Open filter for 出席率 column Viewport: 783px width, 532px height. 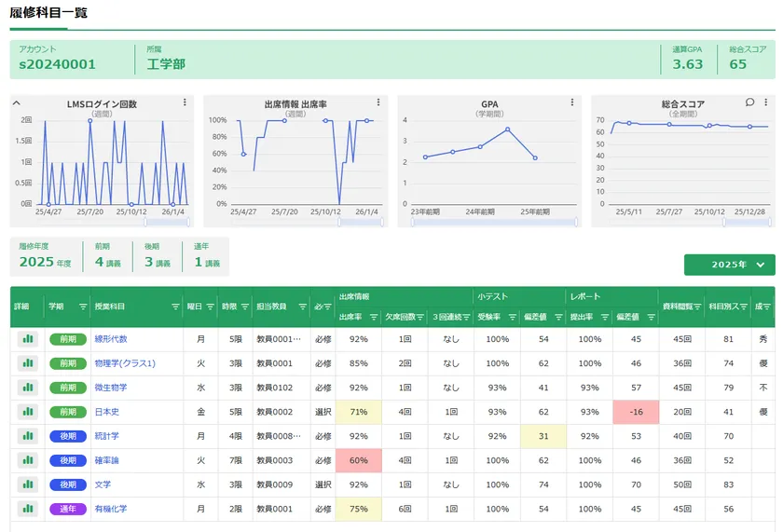point(375,317)
